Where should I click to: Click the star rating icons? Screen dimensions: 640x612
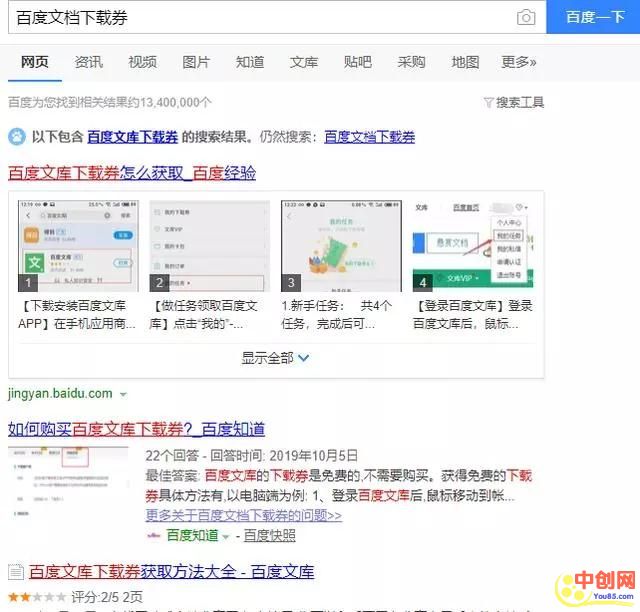click(36, 596)
